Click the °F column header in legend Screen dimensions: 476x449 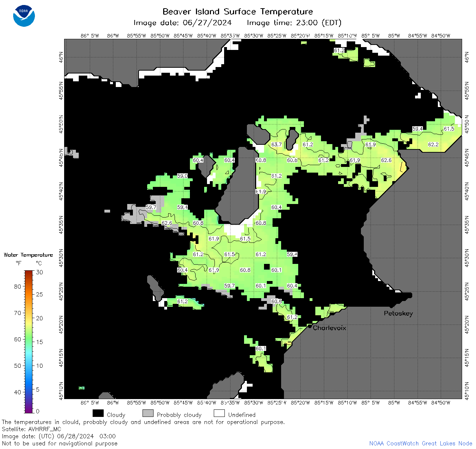[x=19, y=263]
